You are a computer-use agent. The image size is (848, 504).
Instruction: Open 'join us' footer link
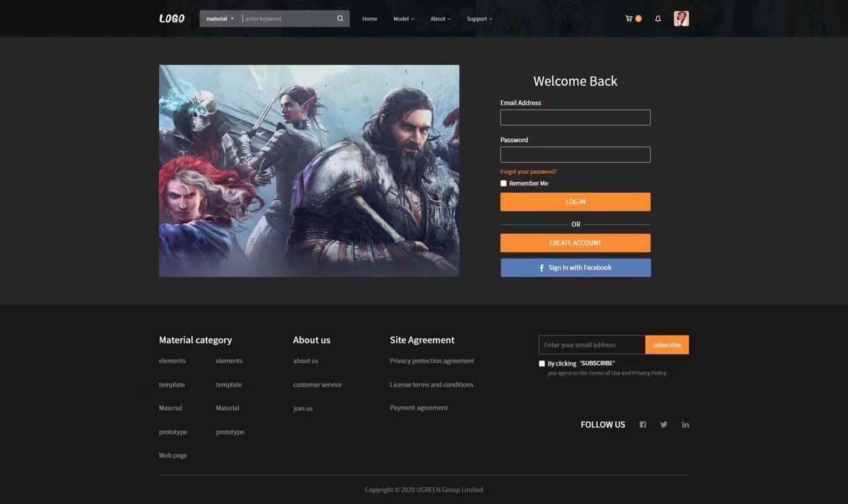(303, 408)
